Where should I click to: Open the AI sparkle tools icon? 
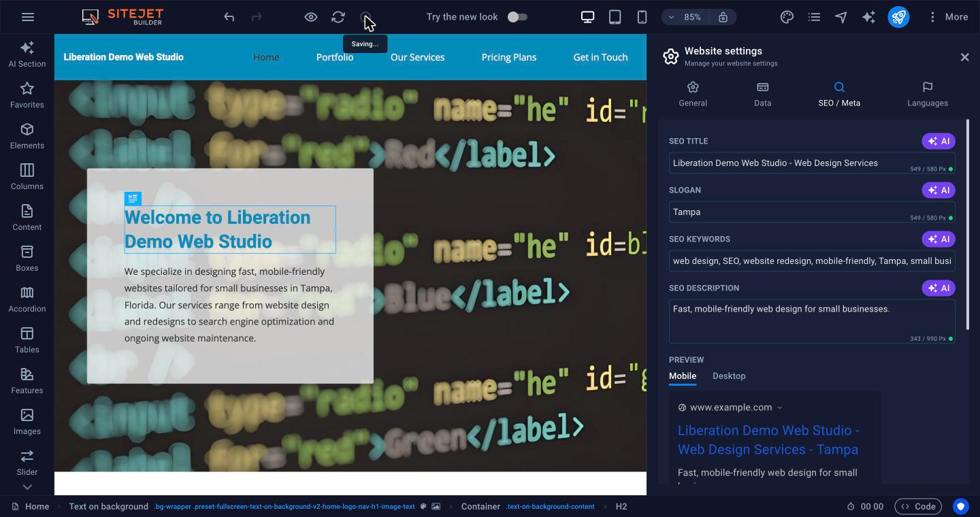[x=868, y=17]
